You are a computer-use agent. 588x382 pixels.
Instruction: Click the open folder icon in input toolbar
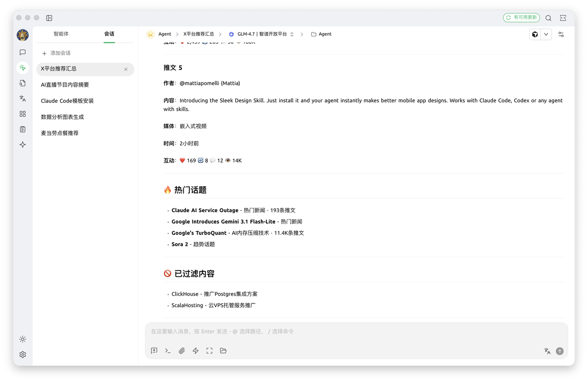pyautogui.click(x=223, y=351)
